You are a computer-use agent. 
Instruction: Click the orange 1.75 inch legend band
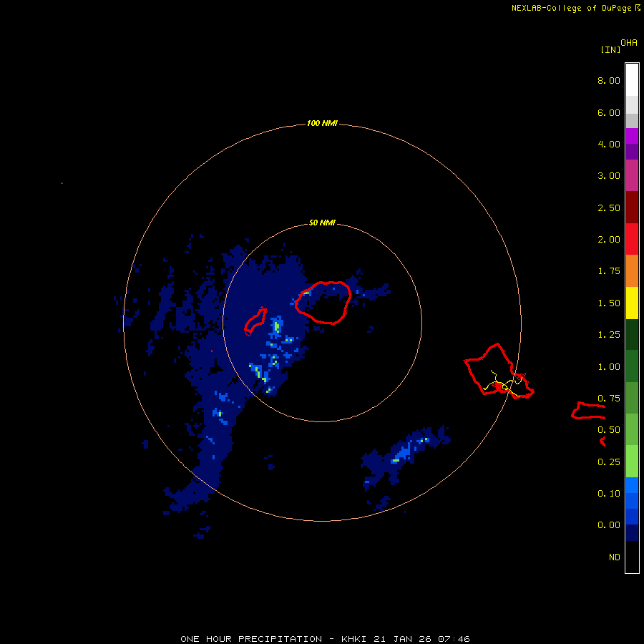pyautogui.click(x=632, y=271)
